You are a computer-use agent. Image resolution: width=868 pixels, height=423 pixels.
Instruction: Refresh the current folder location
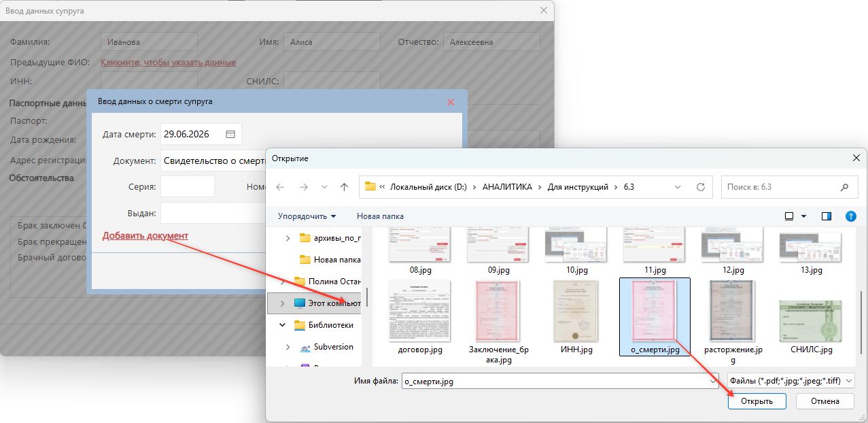tap(701, 187)
